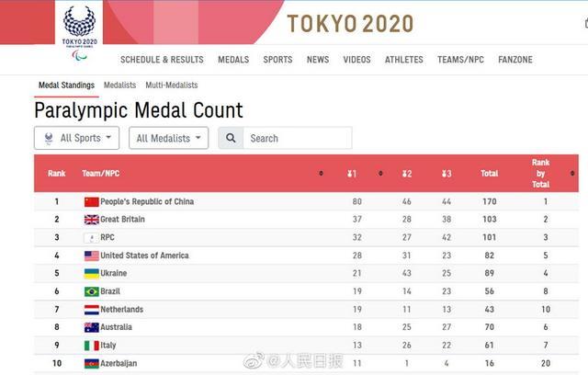Click the Brazil flag icon
588x375 pixels.
92,291
